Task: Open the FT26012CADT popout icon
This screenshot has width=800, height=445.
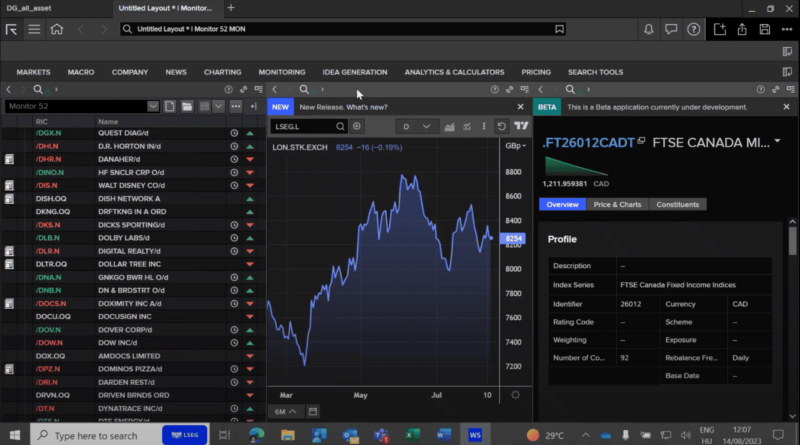Action: click(641, 140)
